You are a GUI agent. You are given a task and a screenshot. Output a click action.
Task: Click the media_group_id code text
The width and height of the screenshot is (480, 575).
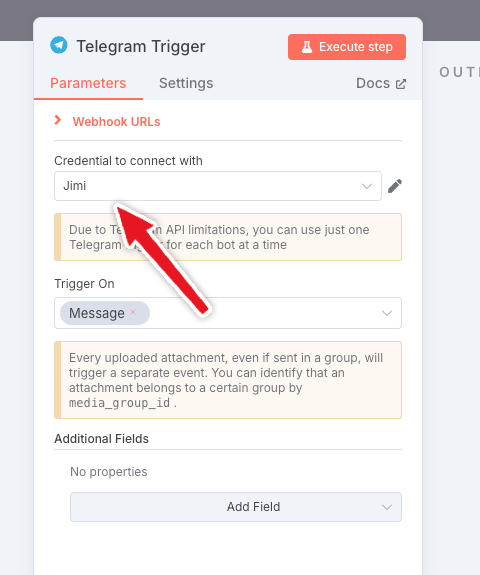point(120,403)
